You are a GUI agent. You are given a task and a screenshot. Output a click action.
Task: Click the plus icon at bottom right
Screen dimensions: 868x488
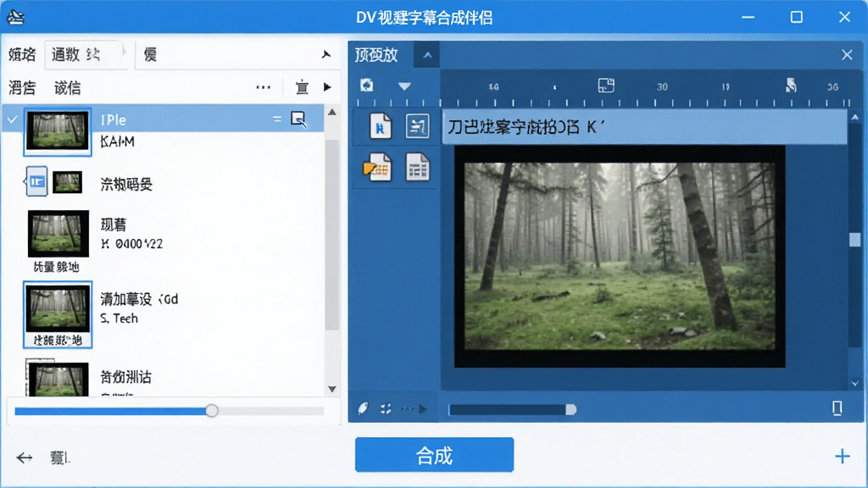842,457
